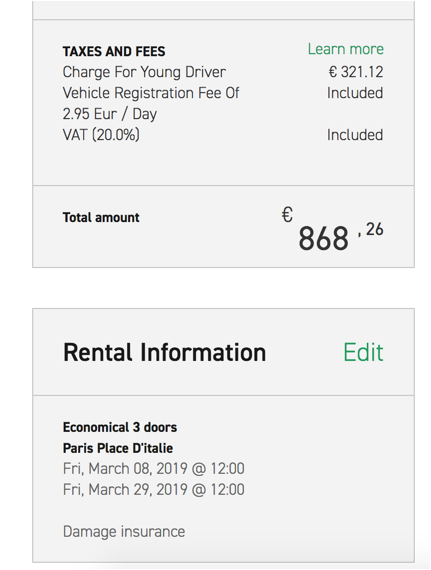Screen dimensions: 431x570
Task: Click the Total amount label
Action: [101, 217]
